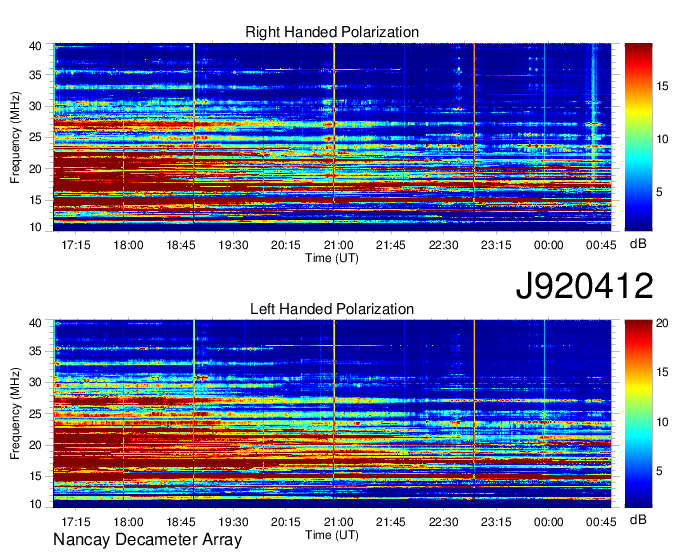680x552 pixels.
Task: Click the "Nancay Decameter Array" caption
Action: tap(147, 540)
